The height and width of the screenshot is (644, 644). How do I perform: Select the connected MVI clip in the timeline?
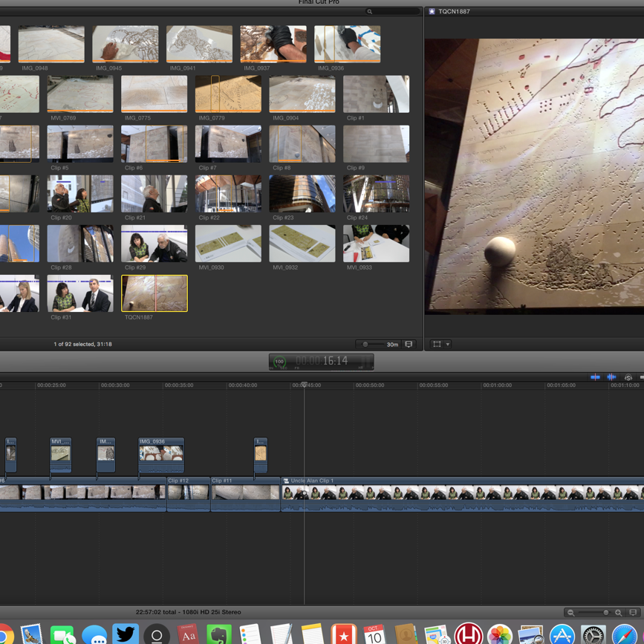coord(60,455)
